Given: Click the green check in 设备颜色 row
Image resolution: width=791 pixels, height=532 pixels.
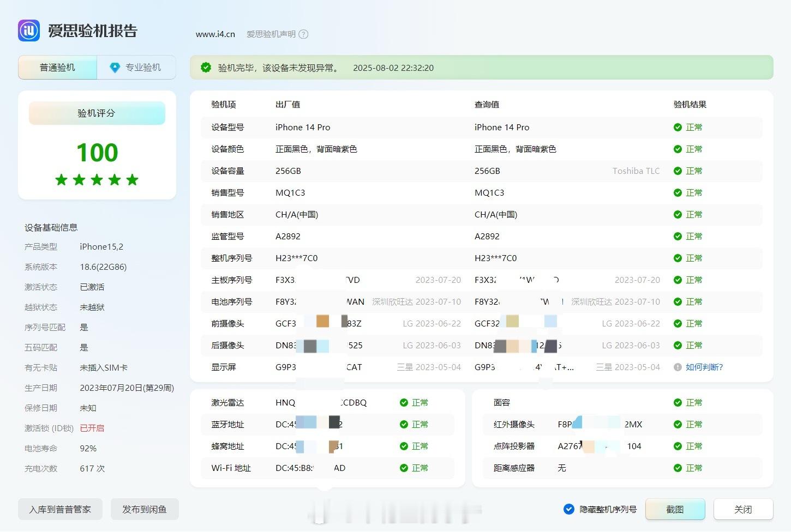Looking at the screenshot, I should click(x=678, y=149).
